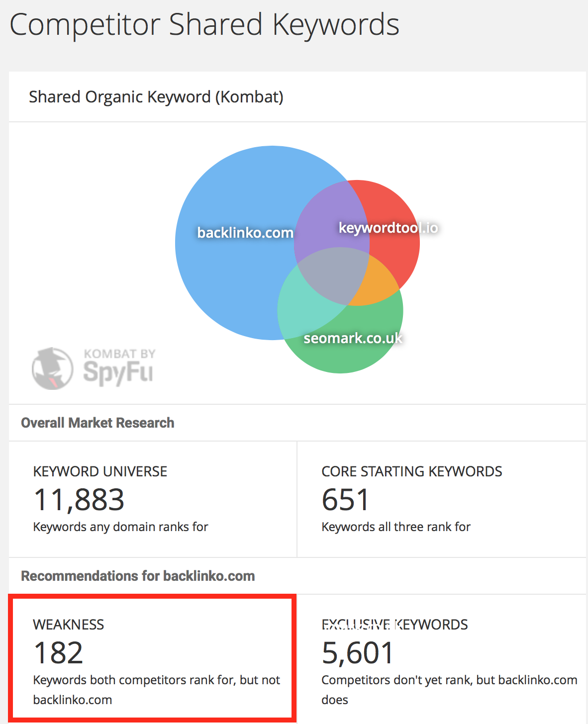Open the 651 core starting keywords value

point(345,499)
